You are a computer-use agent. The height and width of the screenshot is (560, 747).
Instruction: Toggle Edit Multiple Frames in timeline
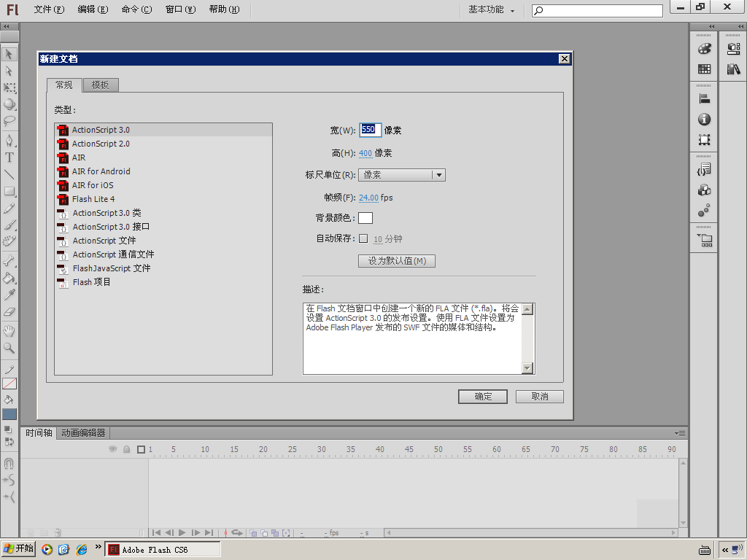point(275,533)
